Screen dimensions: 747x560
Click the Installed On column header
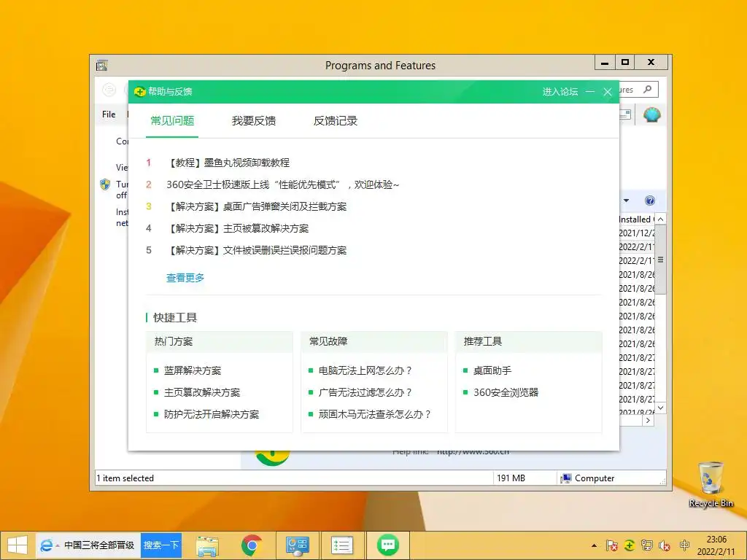point(637,219)
